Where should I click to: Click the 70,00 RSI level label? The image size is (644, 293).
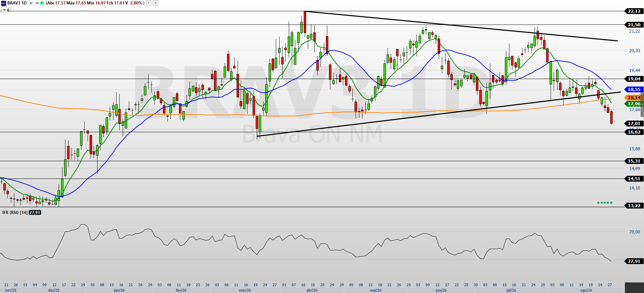pos(634,232)
